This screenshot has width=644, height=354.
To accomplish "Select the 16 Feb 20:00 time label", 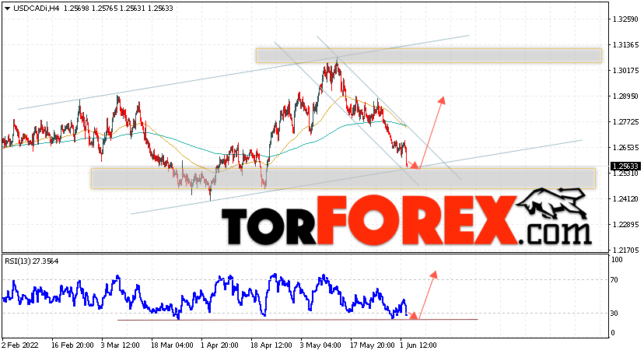I will 73,345.
